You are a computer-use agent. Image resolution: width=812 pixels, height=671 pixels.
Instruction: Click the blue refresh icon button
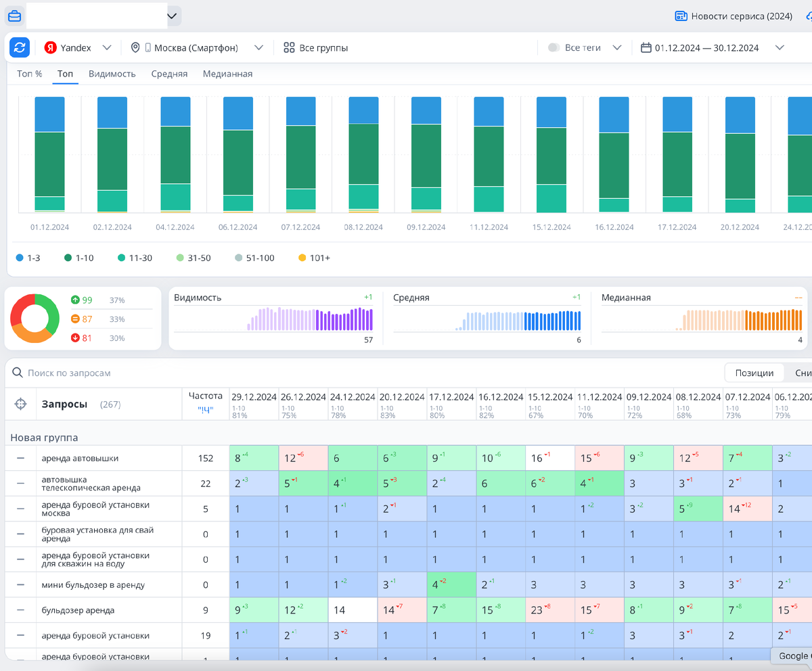[20, 47]
